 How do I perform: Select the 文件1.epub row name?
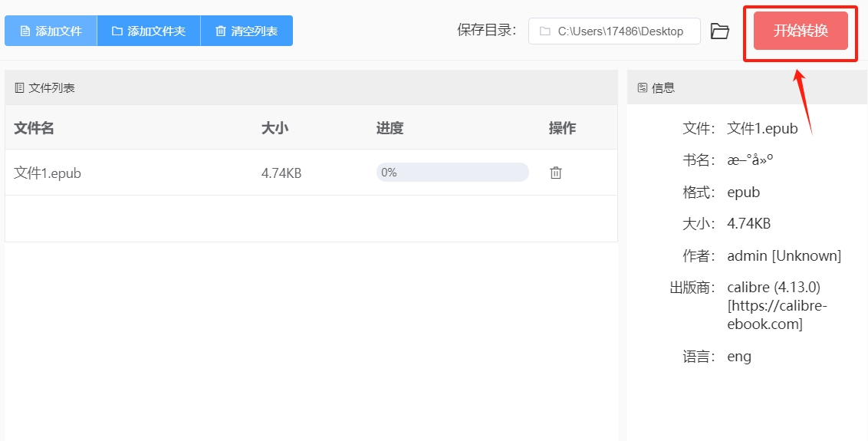tap(48, 173)
